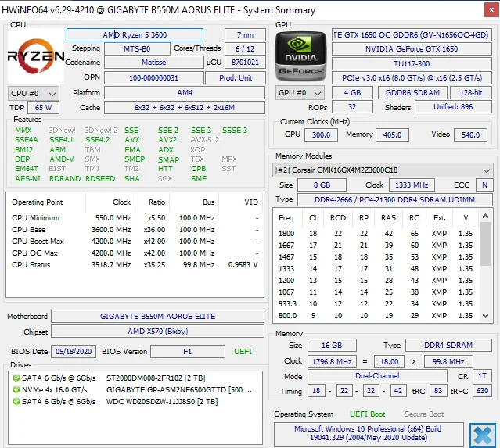Click the 1800 frequency XMP timing row
500x448 pixels.
pyautogui.click(x=376, y=234)
